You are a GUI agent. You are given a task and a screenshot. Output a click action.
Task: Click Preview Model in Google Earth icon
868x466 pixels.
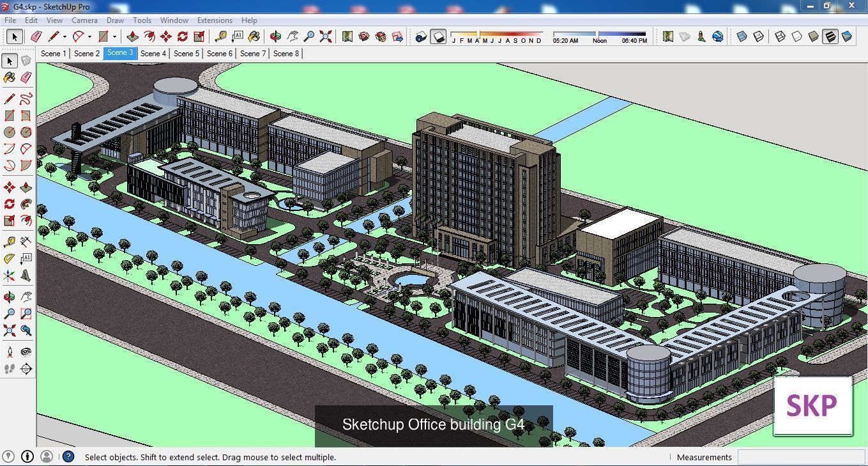[x=718, y=36]
